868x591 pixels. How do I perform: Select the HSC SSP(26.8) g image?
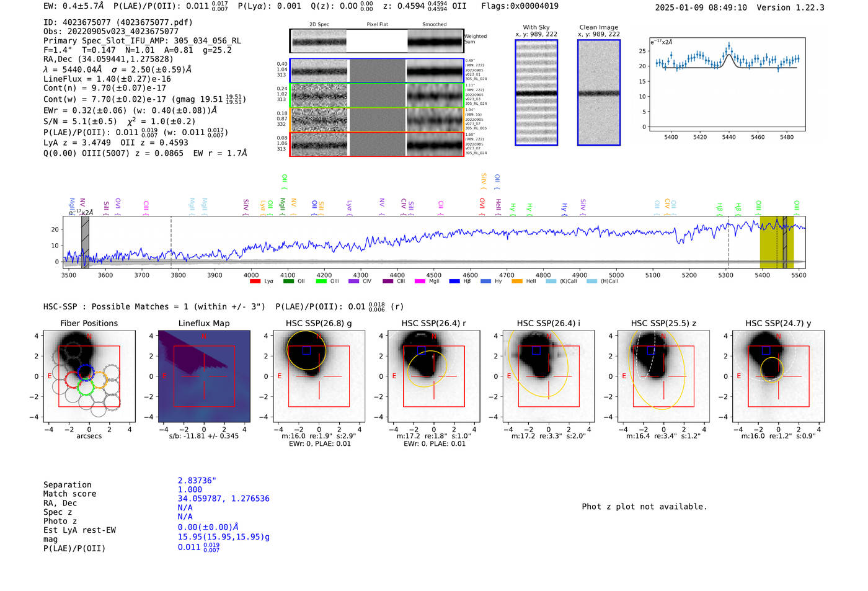point(319,376)
